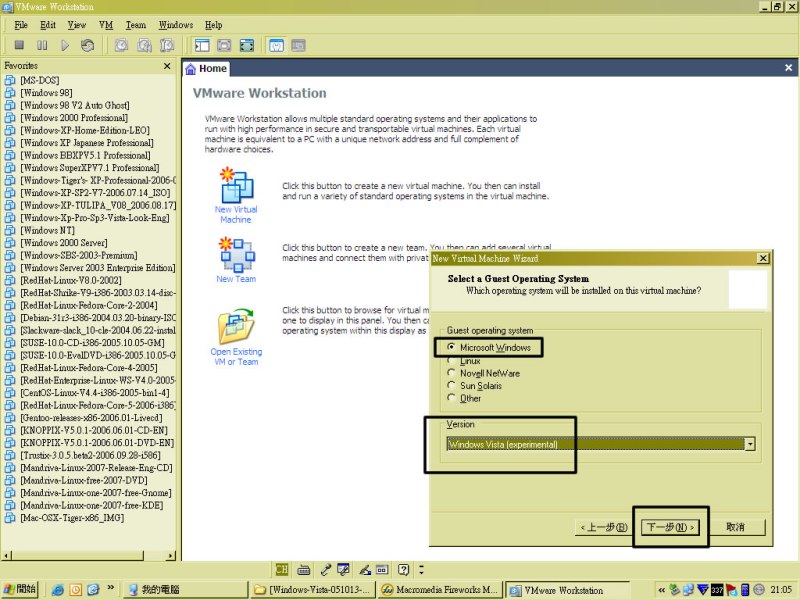Click the Home tab house icon
The width and height of the screenshot is (800, 600).
click(x=190, y=69)
